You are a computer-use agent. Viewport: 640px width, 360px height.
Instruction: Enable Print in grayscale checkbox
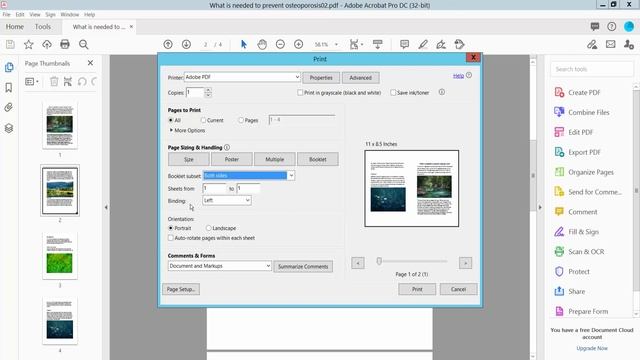pos(300,93)
